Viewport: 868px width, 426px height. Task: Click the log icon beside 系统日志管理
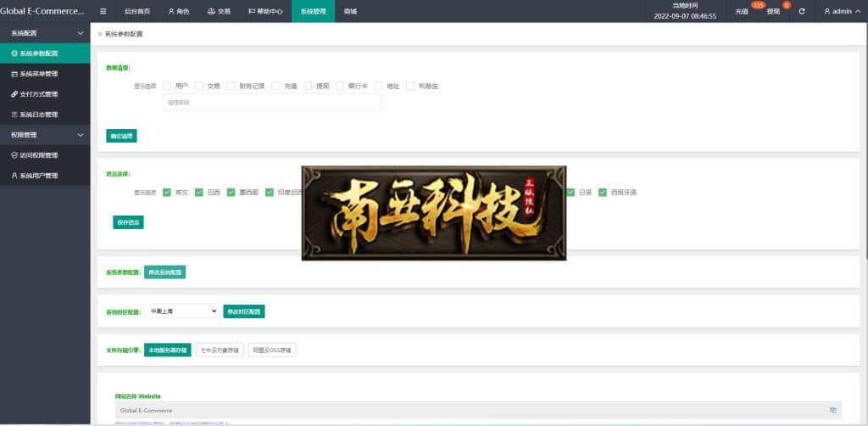[14, 115]
